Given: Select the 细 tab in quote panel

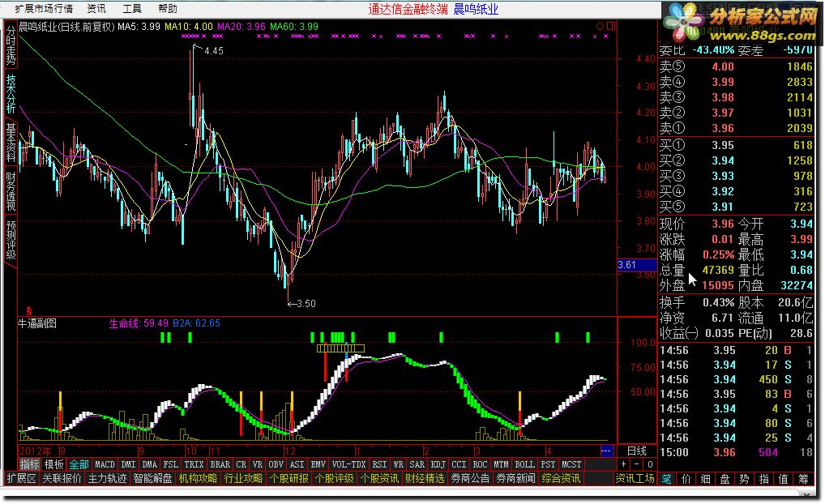Looking at the screenshot, I should click(705, 479).
